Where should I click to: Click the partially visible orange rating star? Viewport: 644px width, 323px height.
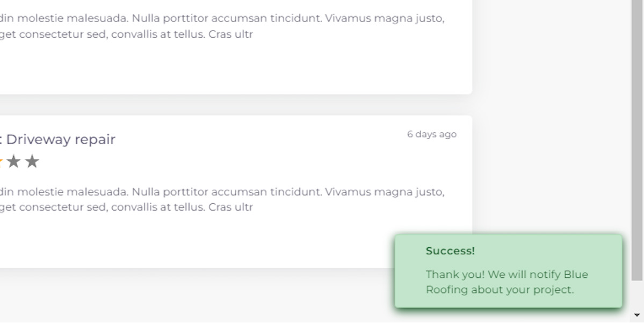1,161
